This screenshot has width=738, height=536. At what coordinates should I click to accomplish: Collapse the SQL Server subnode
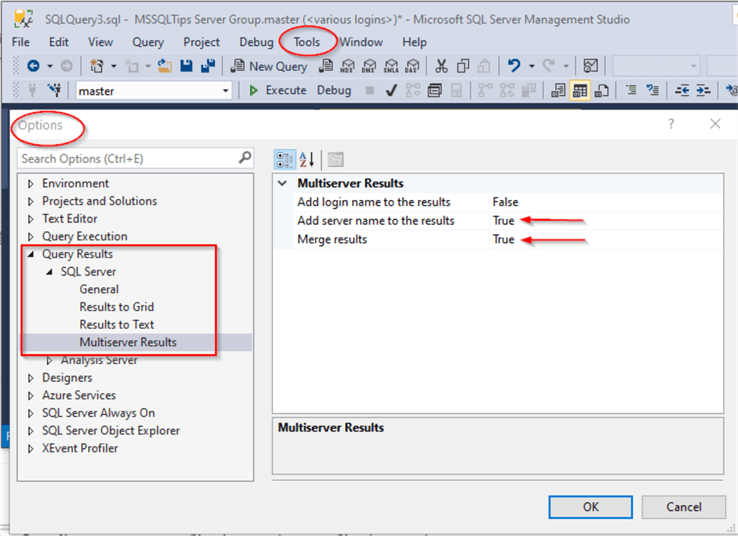(49, 272)
